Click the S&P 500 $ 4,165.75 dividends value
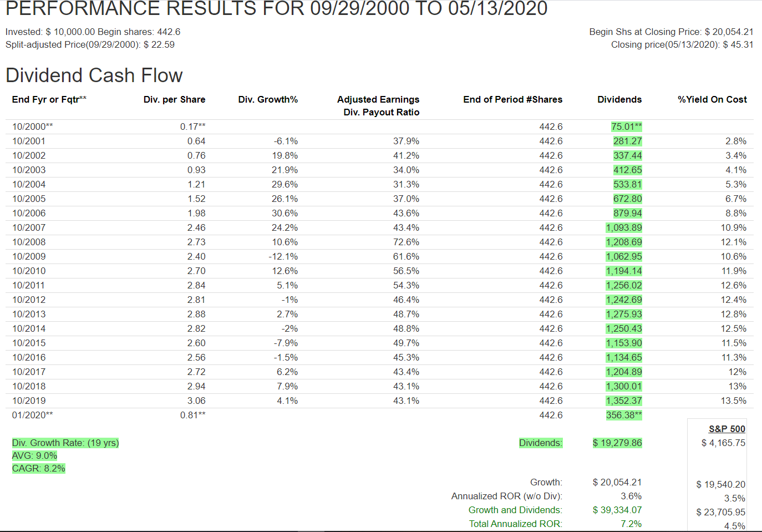 click(723, 443)
